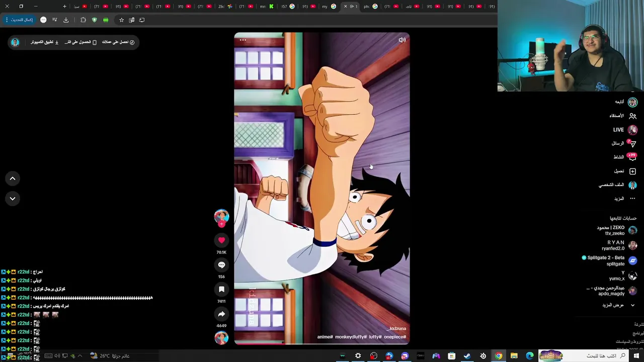Image resolution: width=644 pixels, height=362 pixels.
Task: Click the Get Coins (احصل على عملات) button
Action: tap(118, 42)
